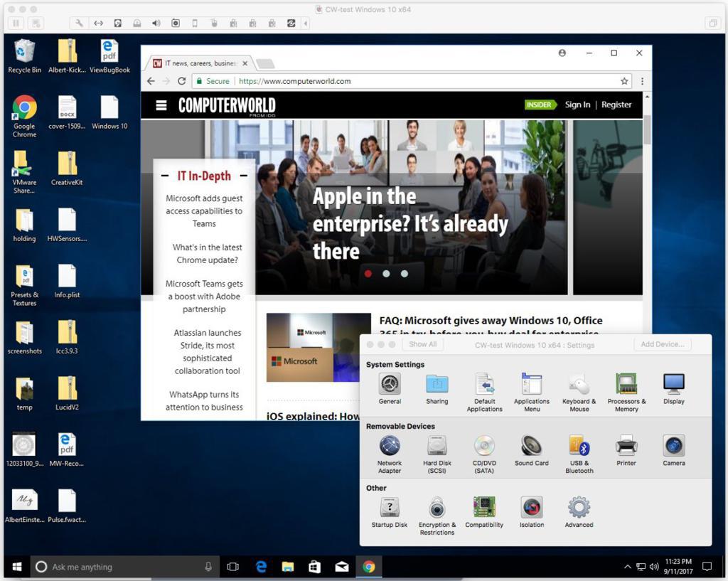Click the camera device icon in VMware toolbar
The image size is (728, 581).
coord(176,23)
